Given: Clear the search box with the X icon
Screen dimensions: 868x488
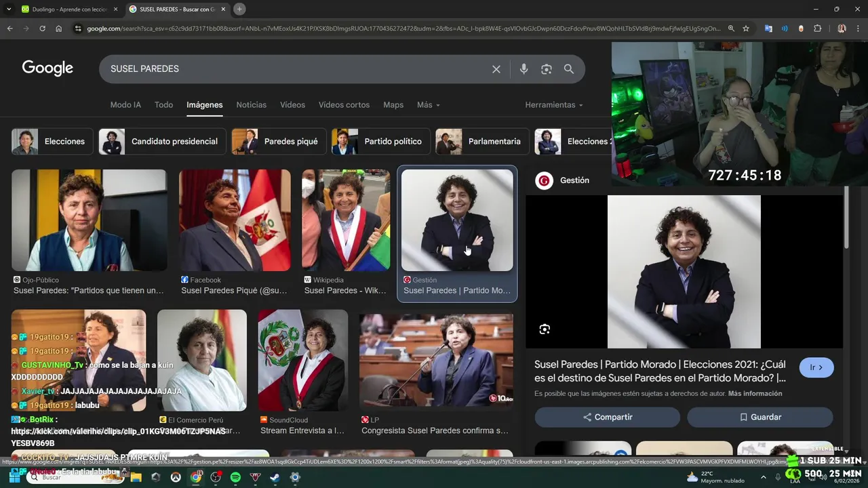Looking at the screenshot, I should (x=496, y=69).
